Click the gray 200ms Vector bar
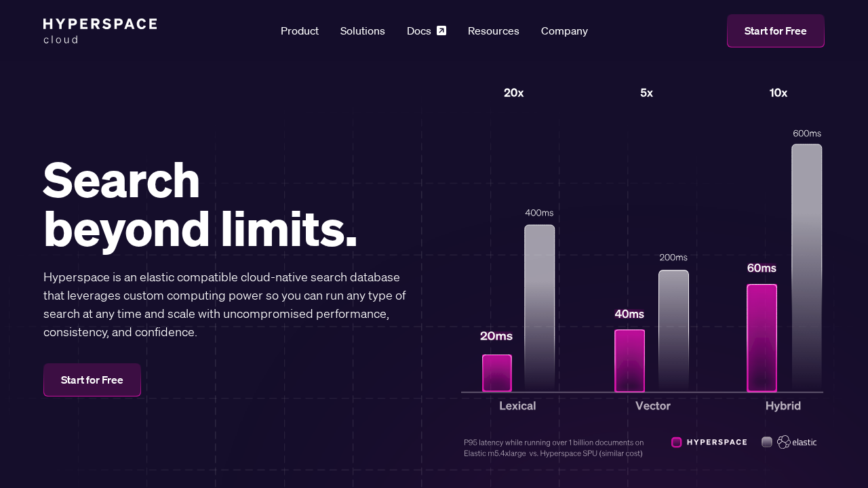 [x=673, y=331]
